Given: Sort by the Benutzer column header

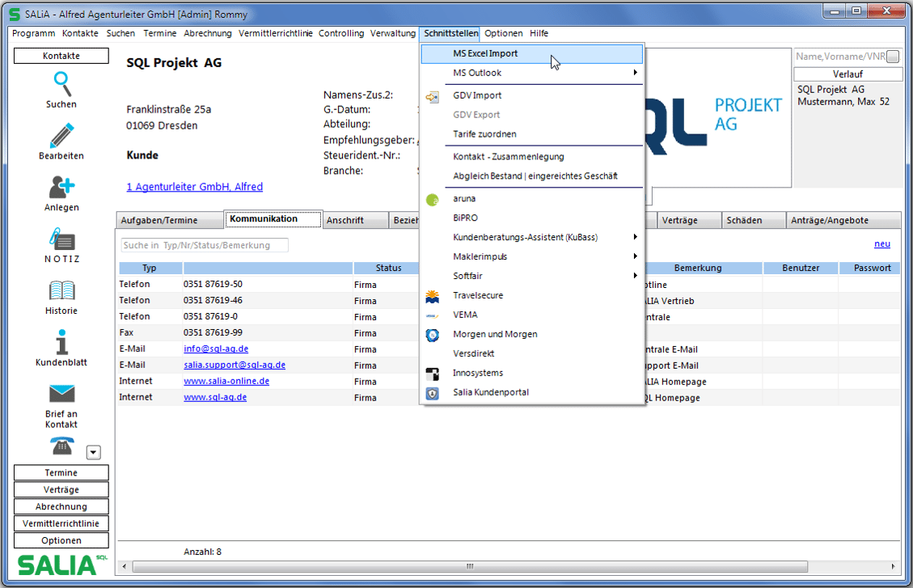Looking at the screenshot, I should (x=801, y=268).
